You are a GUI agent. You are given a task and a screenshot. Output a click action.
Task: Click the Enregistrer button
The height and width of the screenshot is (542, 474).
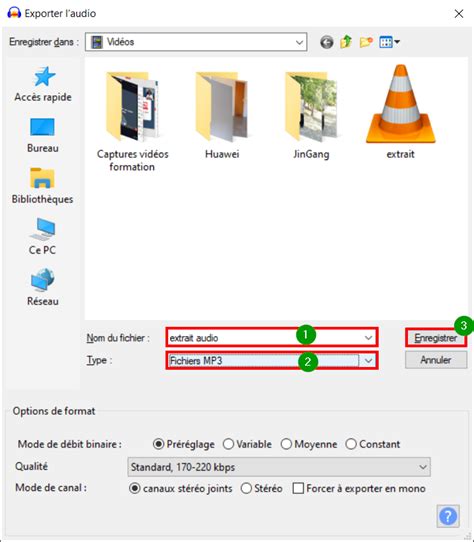pyautogui.click(x=436, y=338)
